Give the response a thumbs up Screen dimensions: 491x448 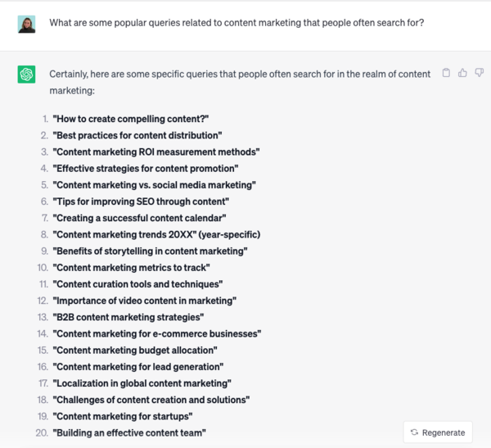coord(462,73)
